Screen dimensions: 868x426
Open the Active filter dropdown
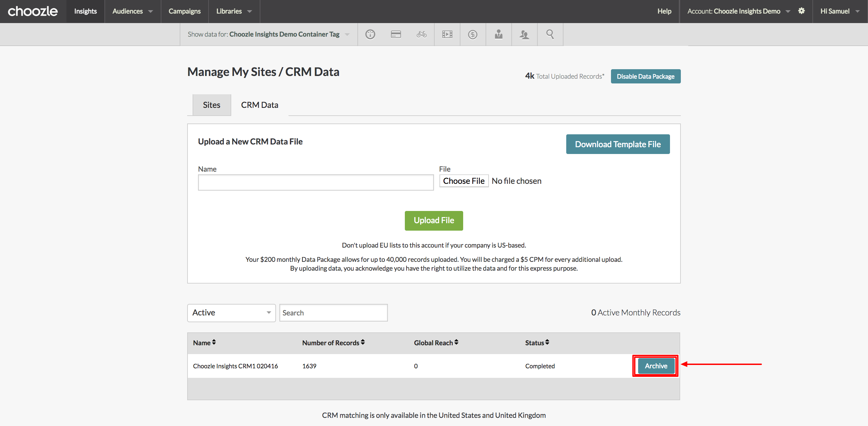coord(232,313)
